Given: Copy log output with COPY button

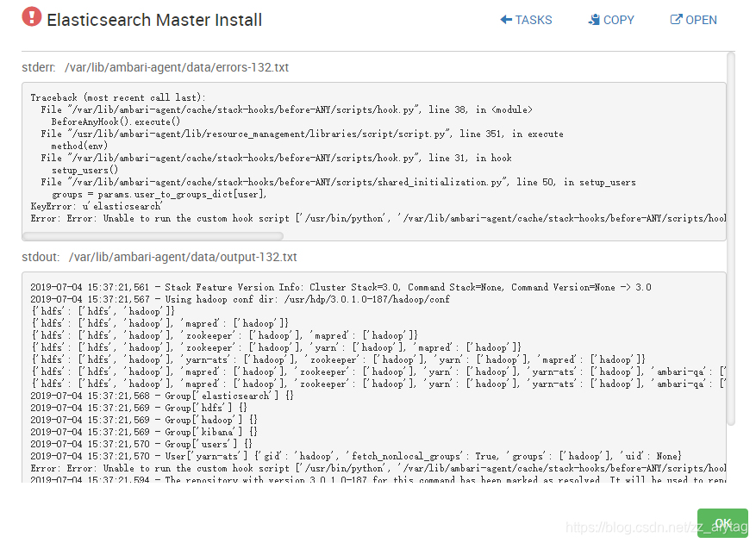Looking at the screenshot, I should pos(611,20).
